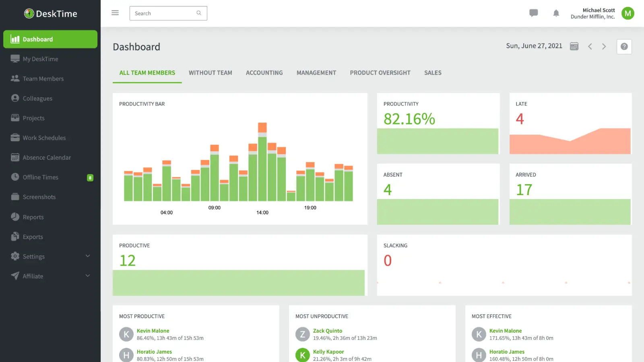Screen dimensions: 644x362
Task: Open the date picker calendar icon
Action: tap(574, 46)
